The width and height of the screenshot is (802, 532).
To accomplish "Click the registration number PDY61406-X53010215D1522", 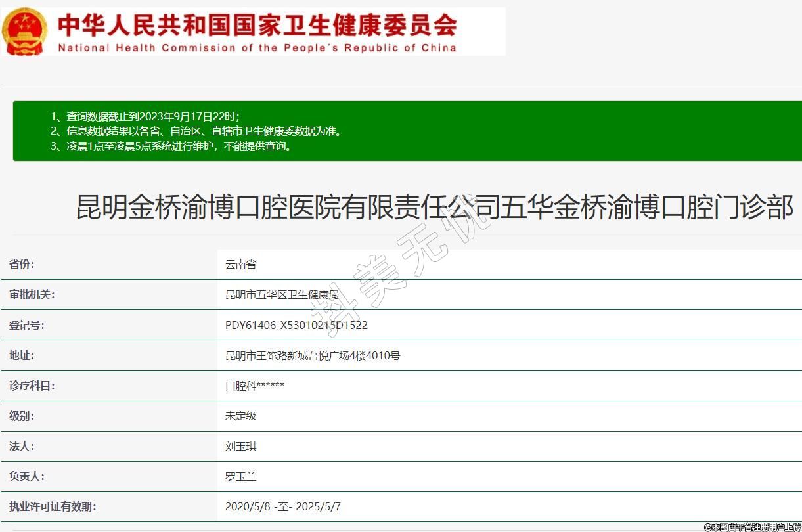I will coord(296,325).
